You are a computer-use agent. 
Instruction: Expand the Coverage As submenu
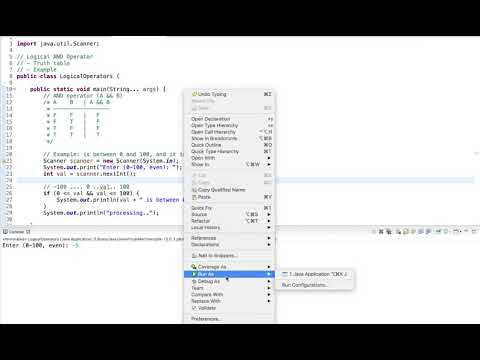230,267
